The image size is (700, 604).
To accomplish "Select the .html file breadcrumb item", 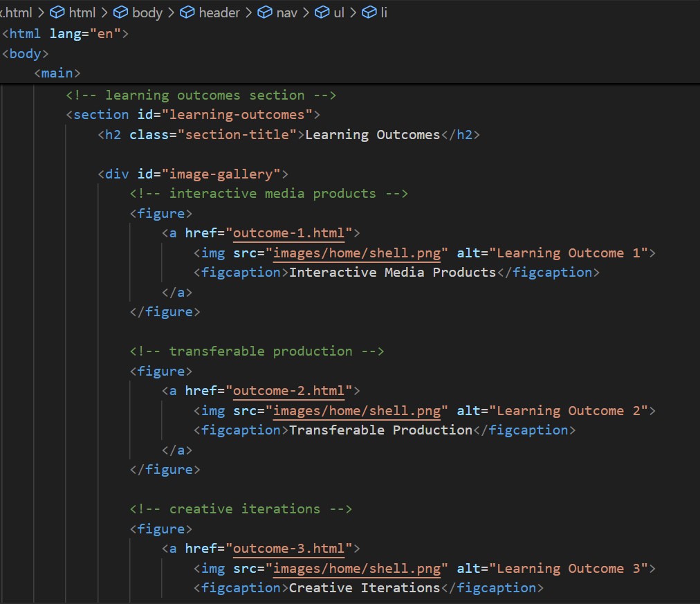I will (16, 12).
